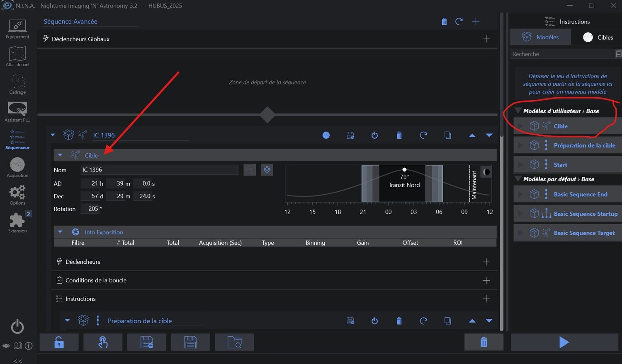Move the Préparation de la cible block down

coord(489,321)
